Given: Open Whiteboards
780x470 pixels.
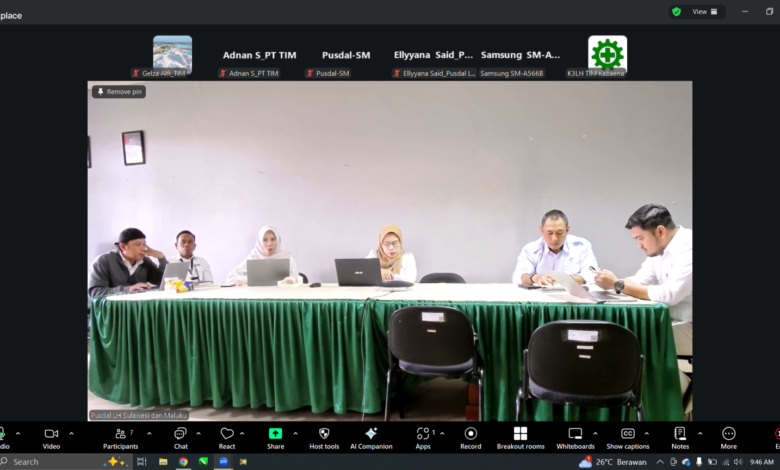Looking at the screenshot, I should pyautogui.click(x=575, y=436).
